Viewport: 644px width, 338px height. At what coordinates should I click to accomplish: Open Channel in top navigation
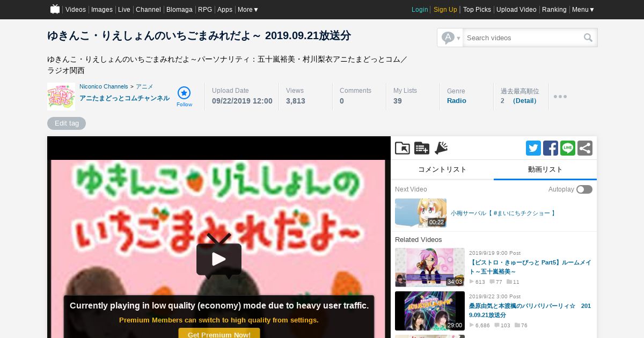(148, 10)
